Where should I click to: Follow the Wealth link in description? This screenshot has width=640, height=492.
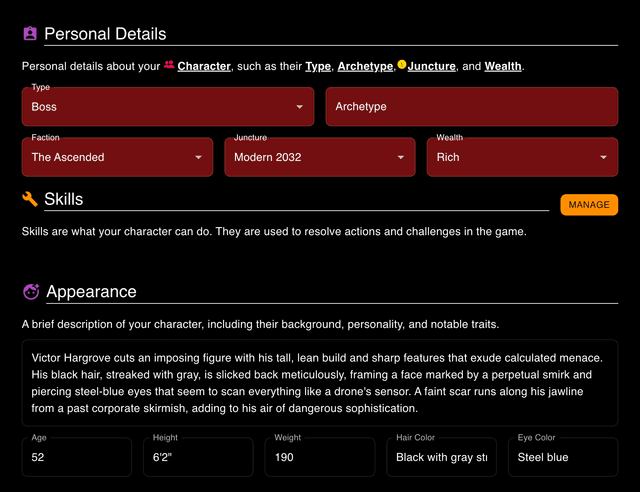[x=503, y=67]
